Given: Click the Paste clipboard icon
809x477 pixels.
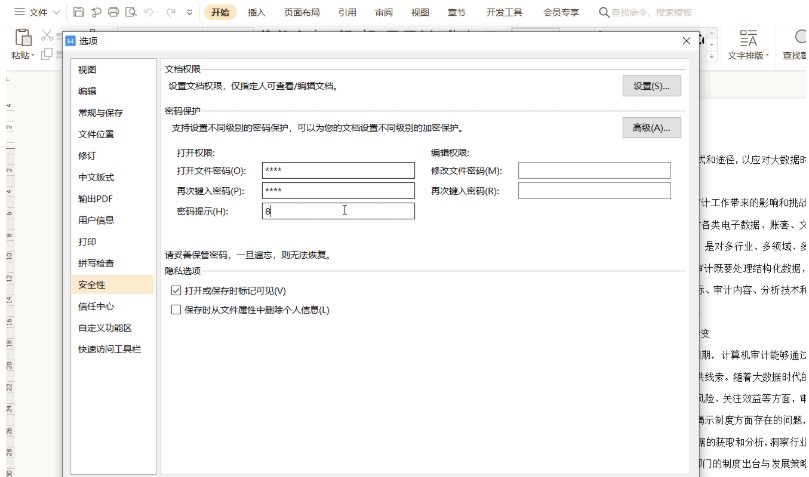Looking at the screenshot, I should pyautogui.click(x=22, y=38).
